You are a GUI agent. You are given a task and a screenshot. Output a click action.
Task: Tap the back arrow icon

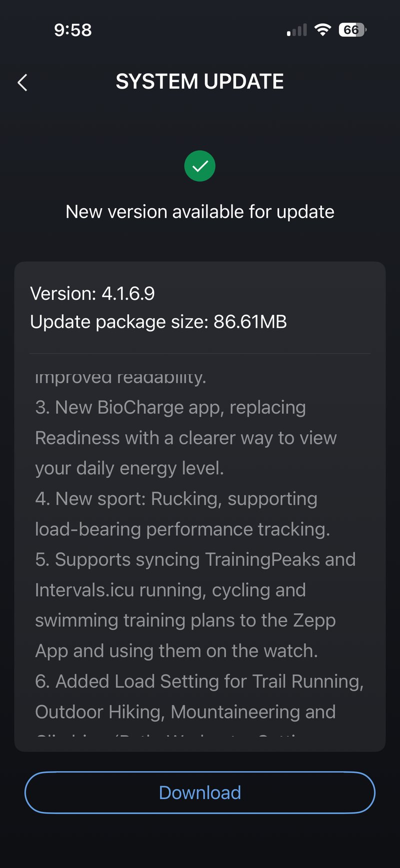click(22, 82)
